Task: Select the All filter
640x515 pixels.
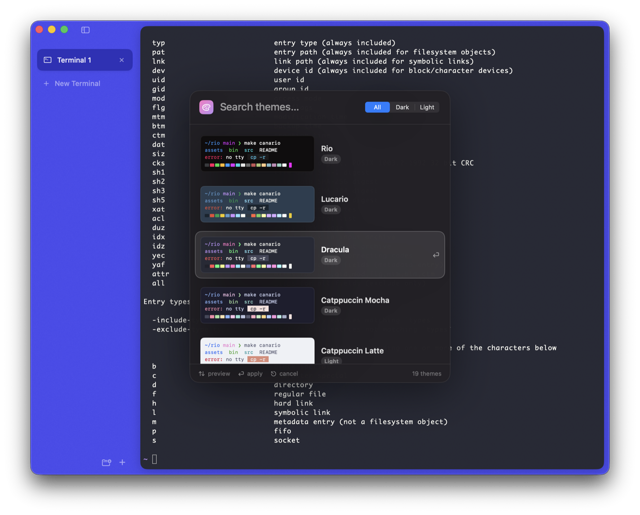Action: (377, 107)
